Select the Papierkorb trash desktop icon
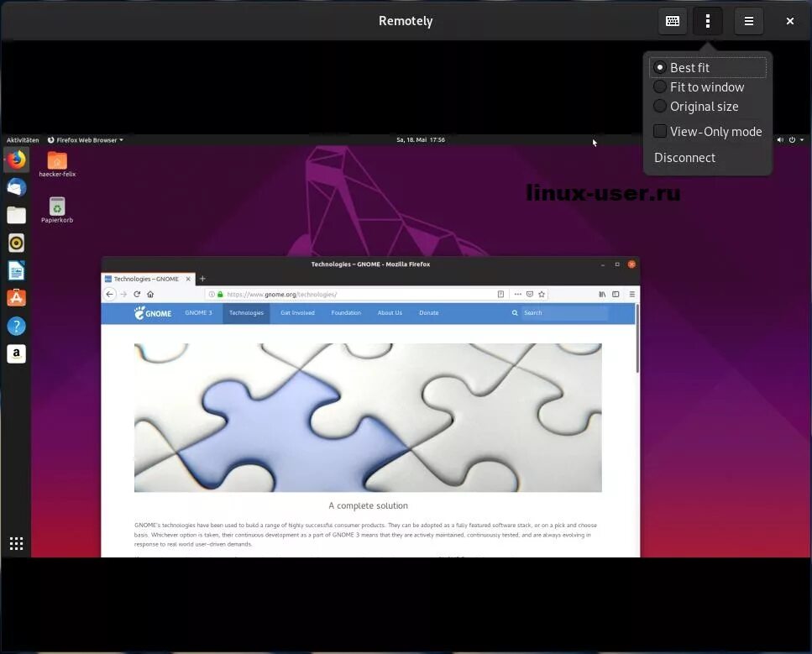Image resolution: width=812 pixels, height=654 pixels. pyautogui.click(x=57, y=210)
